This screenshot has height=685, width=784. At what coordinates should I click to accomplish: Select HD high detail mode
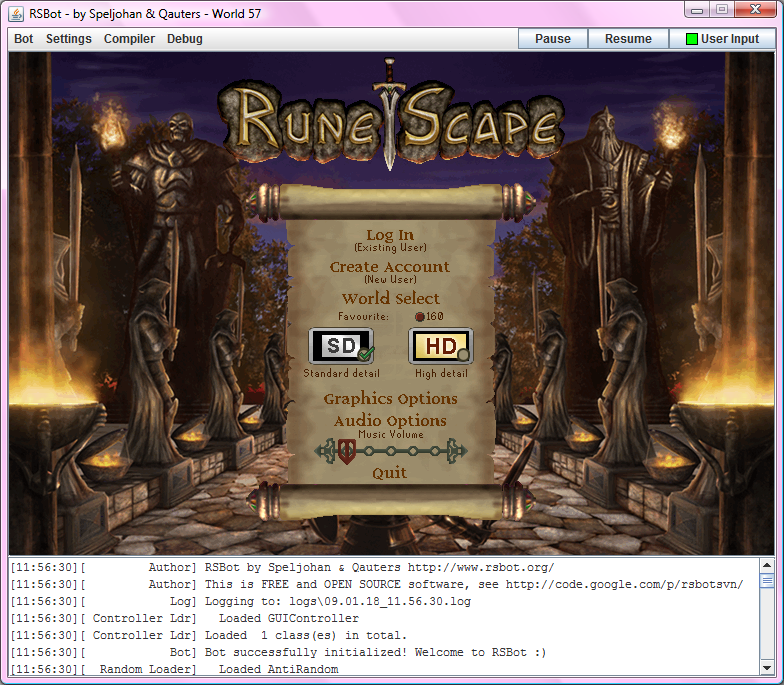point(440,346)
